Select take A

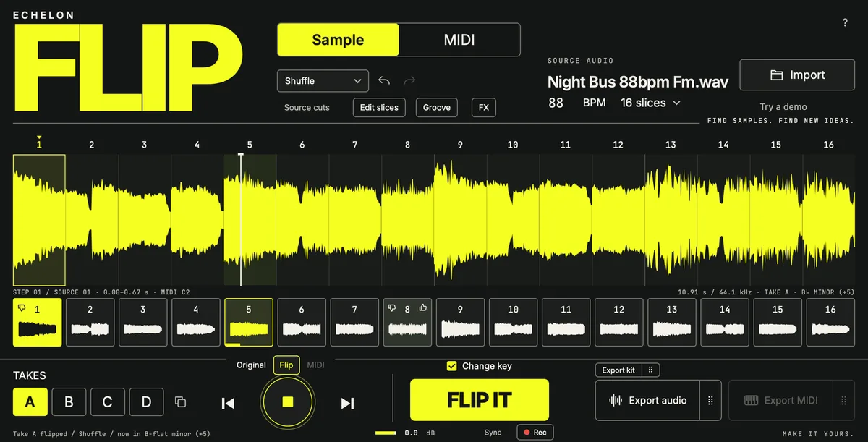point(30,402)
